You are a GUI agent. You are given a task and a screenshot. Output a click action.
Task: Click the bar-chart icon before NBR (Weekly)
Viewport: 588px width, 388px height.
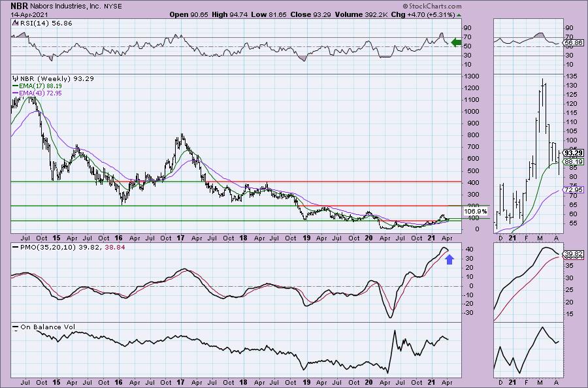pos(16,79)
